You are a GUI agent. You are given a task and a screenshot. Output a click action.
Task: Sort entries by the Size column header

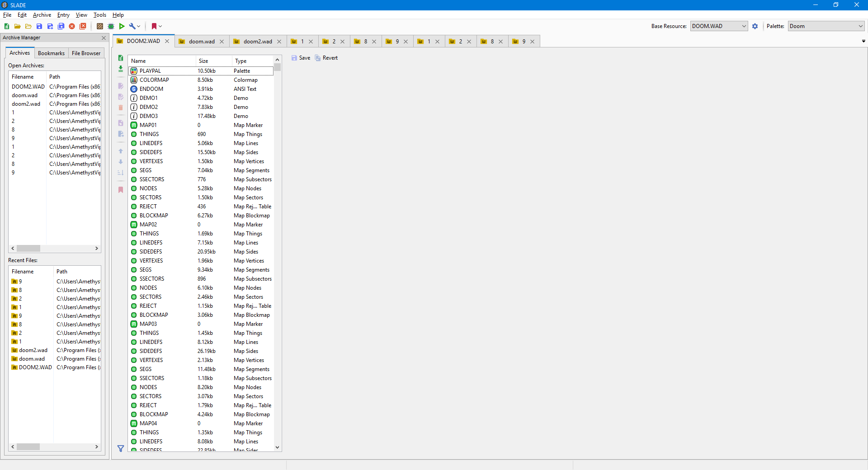[x=214, y=61]
